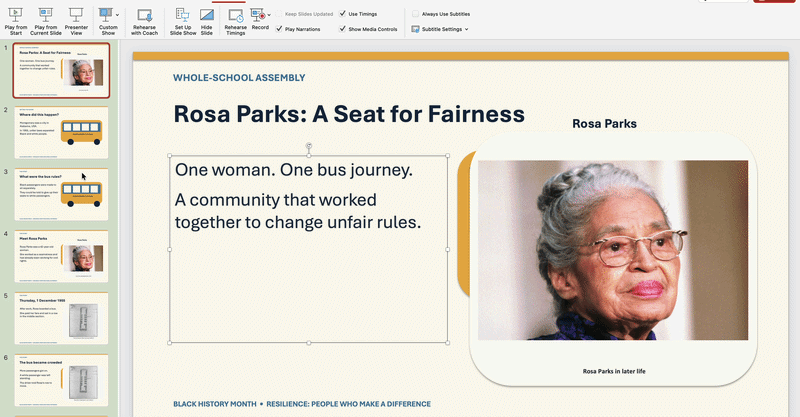Enable Always Use Subtitles checkbox
Viewport: 800px width, 417px height.
coord(415,14)
